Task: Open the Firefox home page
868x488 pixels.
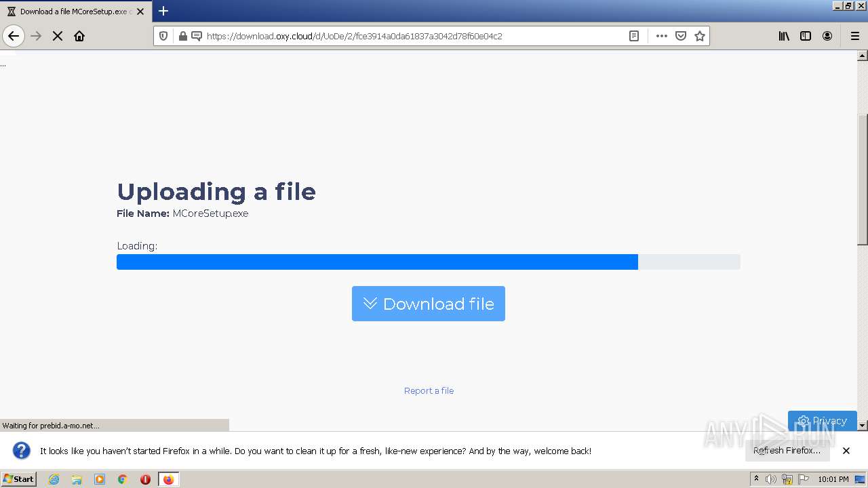Action: click(x=79, y=36)
